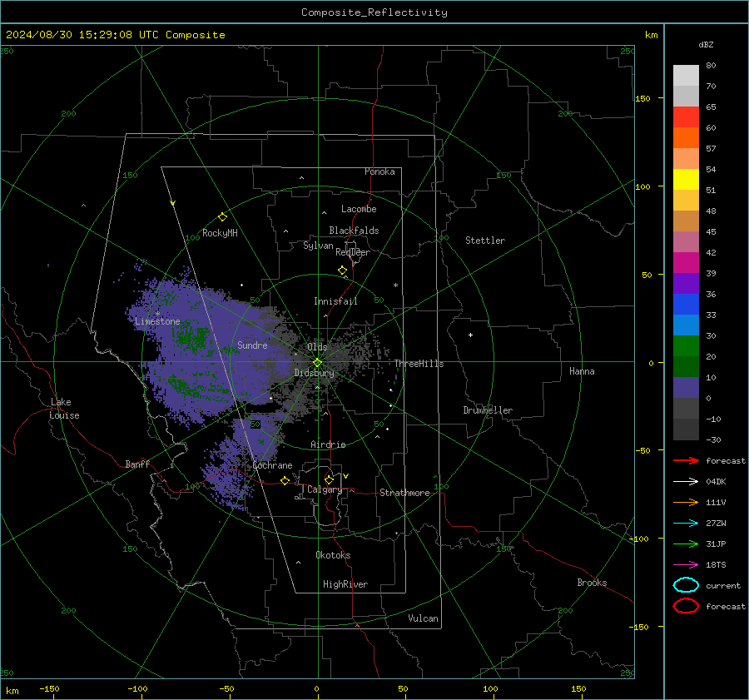This screenshot has height=700, width=749.
Task: Click the magenta 18TS arrow in the legend
Action: tap(686, 565)
